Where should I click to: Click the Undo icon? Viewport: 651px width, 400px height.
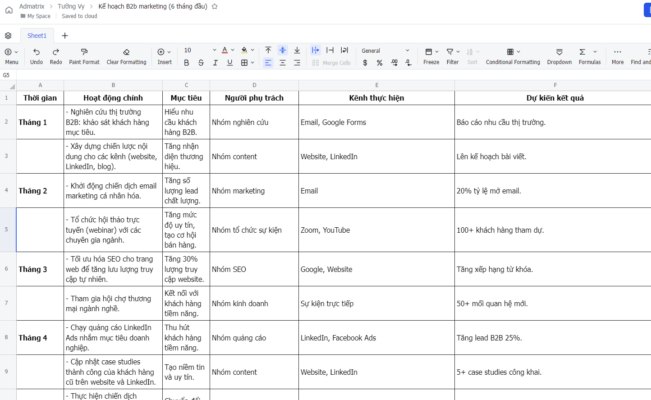[37, 52]
